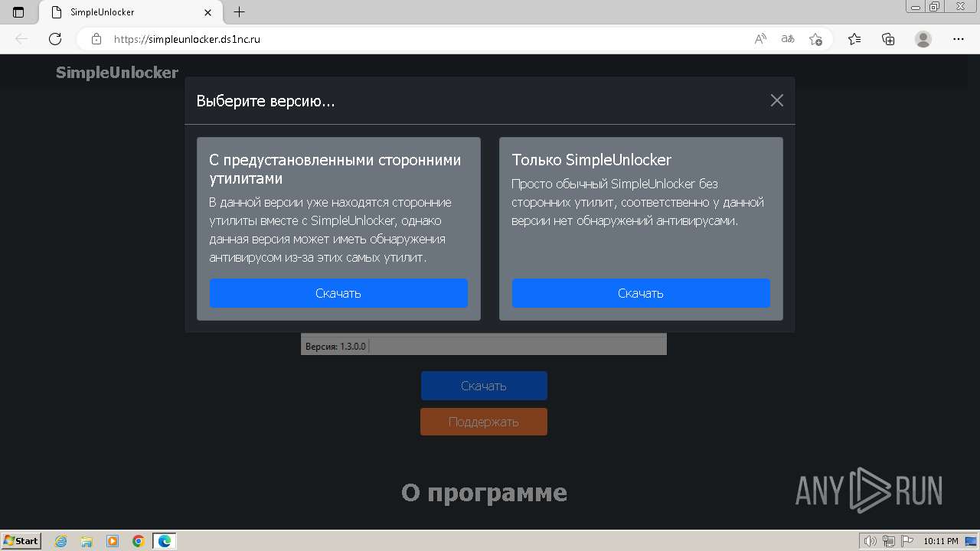Download the SimpleUnlocker-only version
980x551 pixels.
coord(641,293)
